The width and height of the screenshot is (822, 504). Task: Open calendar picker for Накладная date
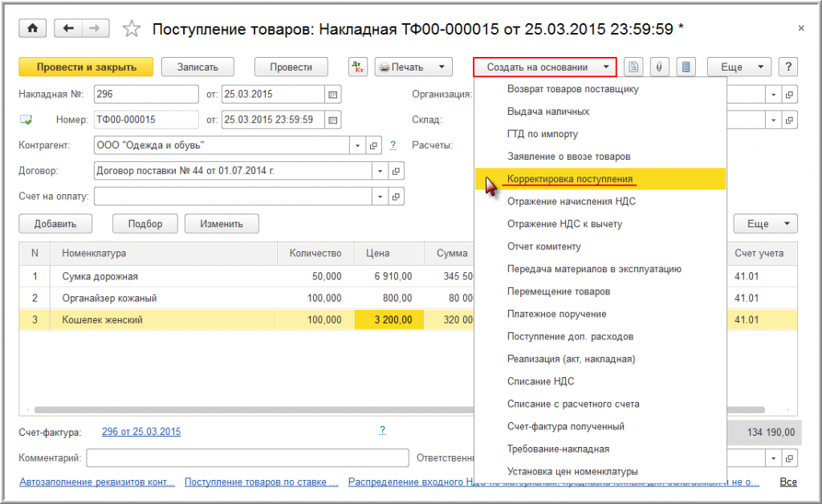pos(332,95)
